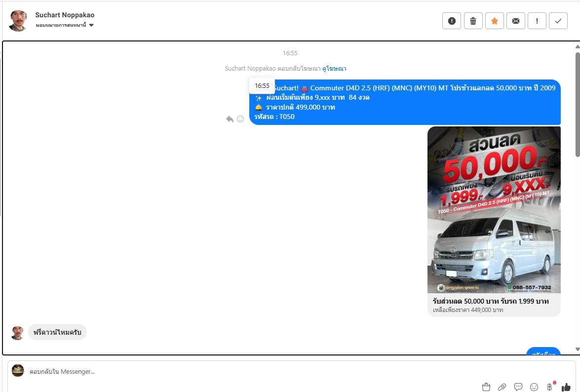
Task: Mark conversation done with checkmark button
Action: coord(558,21)
